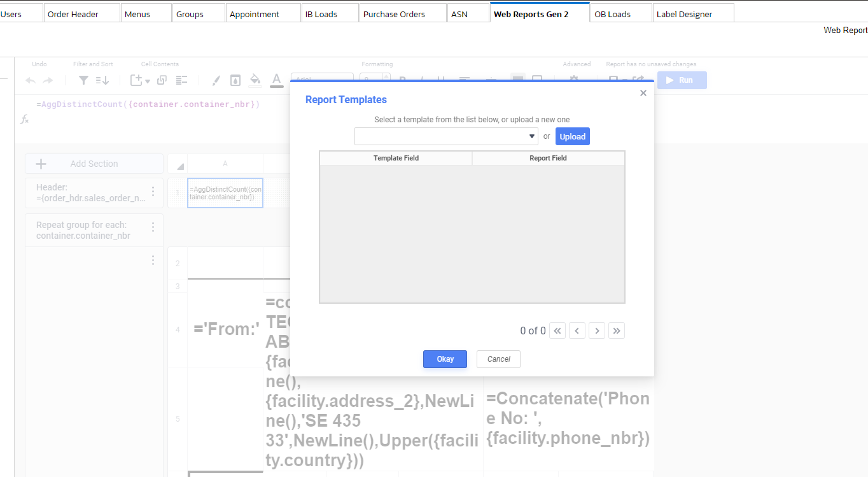This screenshot has height=477, width=868.
Task: Switch to the Order Header tab
Action: [82, 13]
